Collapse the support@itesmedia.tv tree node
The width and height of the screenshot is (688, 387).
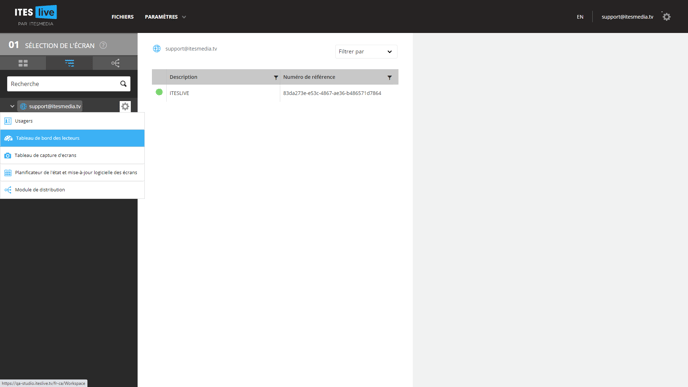pos(12,106)
